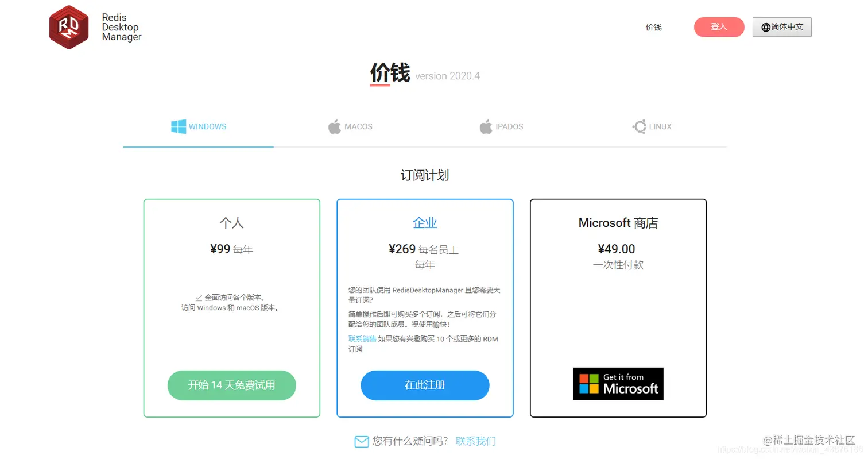
Task: Click the red 登入 login button
Action: click(719, 27)
